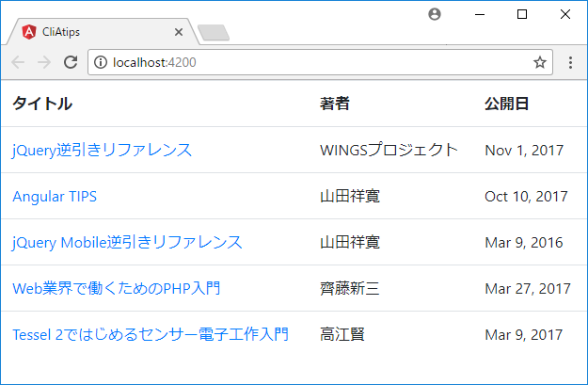This screenshot has width=588, height=385.
Task: Click the 公開日 column header
Action: [x=507, y=104]
